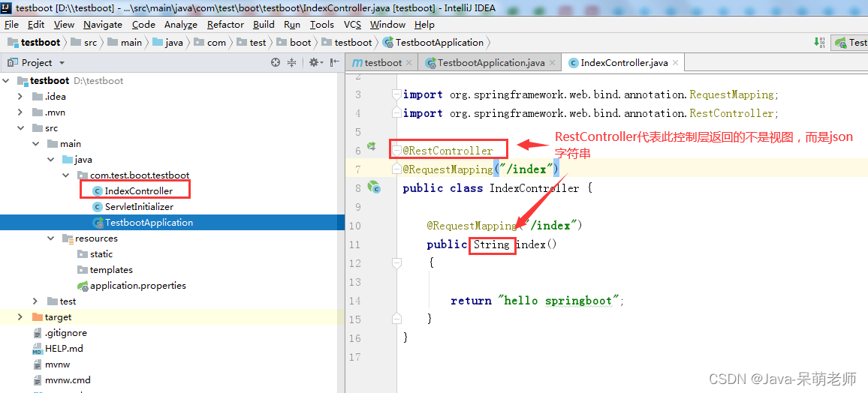This screenshot has height=393, width=868.
Task: Open the Build menu
Action: (264, 24)
